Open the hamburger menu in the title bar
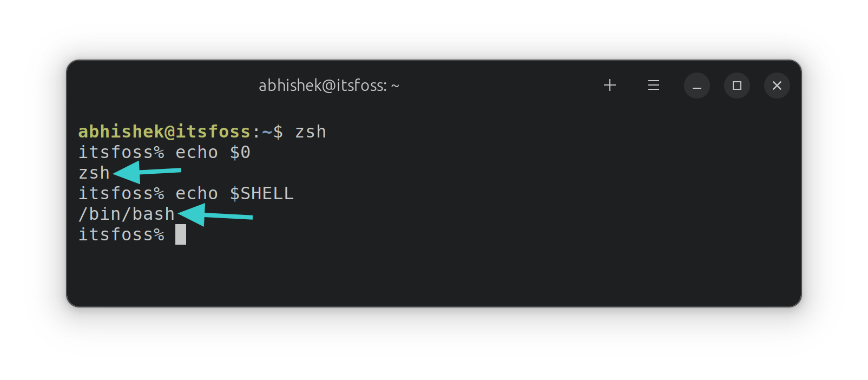The width and height of the screenshot is (868, 380). 653,85
